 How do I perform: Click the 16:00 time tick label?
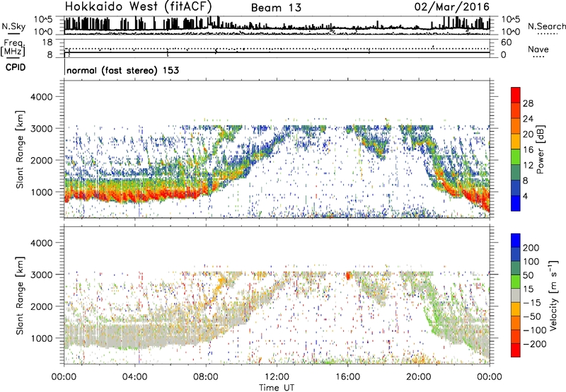[347, 377]
